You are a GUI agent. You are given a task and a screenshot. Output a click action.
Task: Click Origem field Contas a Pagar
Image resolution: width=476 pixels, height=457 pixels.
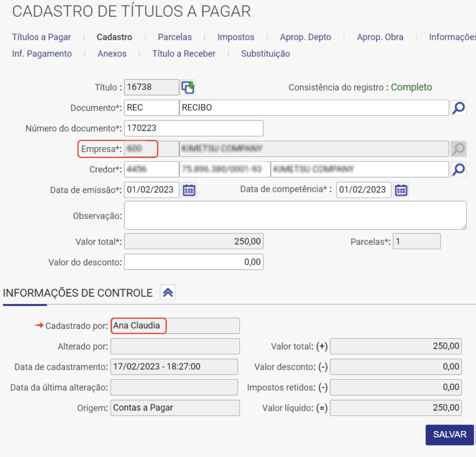tap(175, 408)
